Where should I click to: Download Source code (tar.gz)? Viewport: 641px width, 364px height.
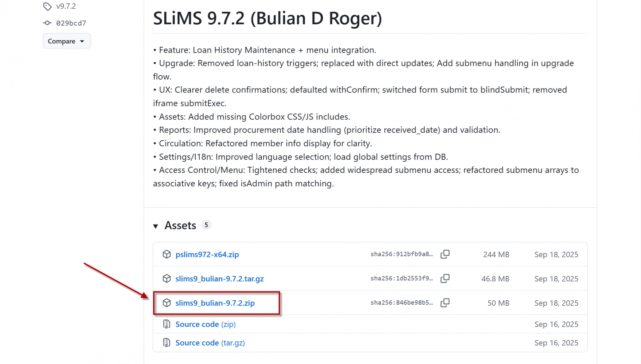pos(210,343)
